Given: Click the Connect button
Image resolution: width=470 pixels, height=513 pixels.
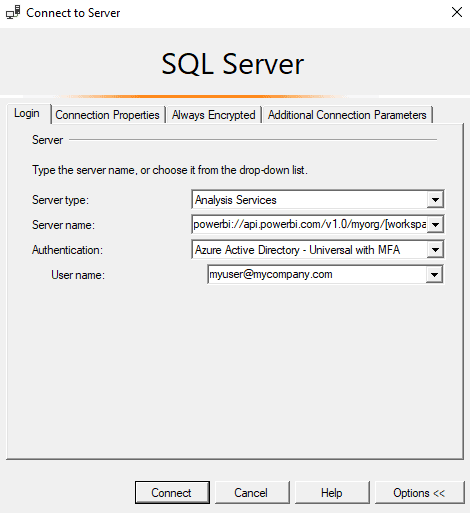Looking at the screenshot, I should coord(172,492).
